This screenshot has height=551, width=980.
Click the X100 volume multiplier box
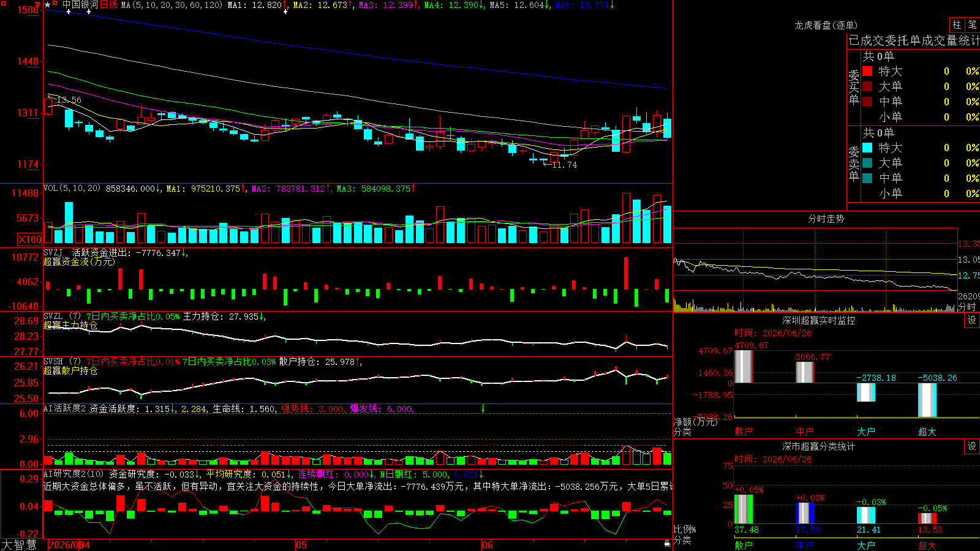tap(30, 239)
